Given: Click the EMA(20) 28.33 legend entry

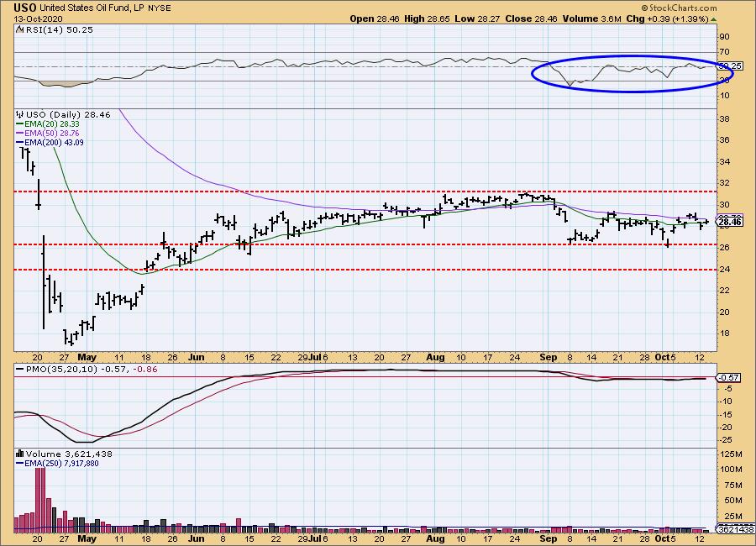Looking at the screenshot, I should point(48,124).
